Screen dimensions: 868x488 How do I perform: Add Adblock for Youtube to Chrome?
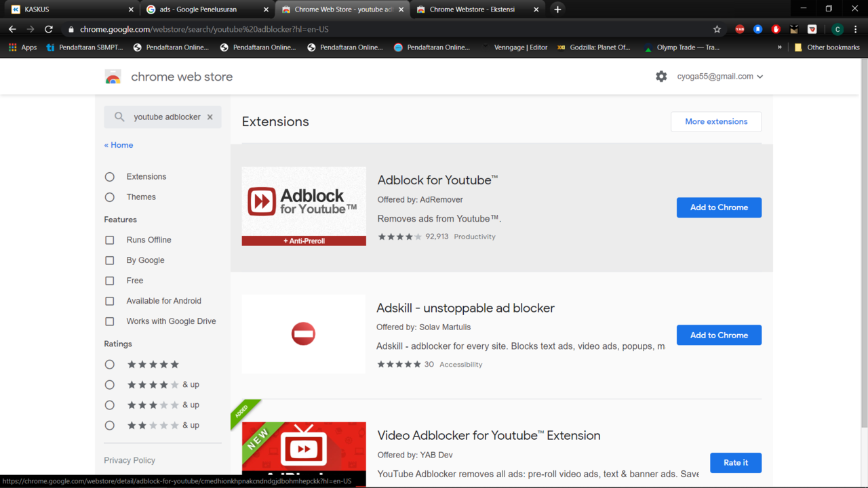click(x=719, y=207)
